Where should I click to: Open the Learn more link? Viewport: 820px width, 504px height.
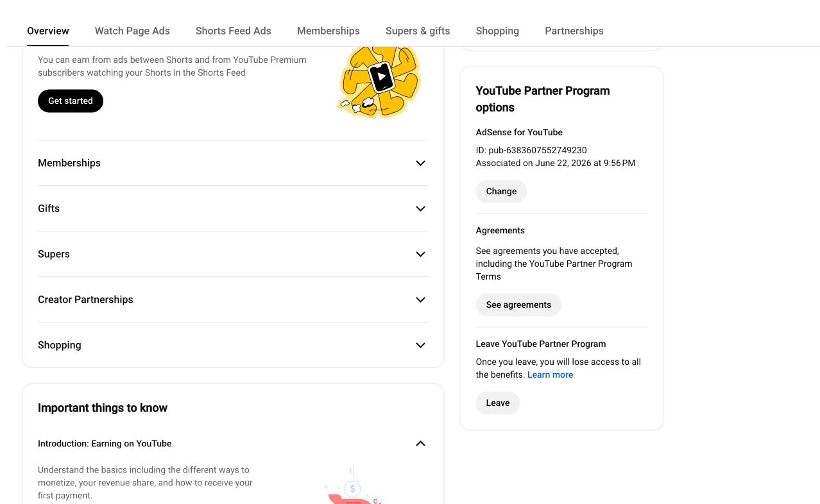point(550,374)
